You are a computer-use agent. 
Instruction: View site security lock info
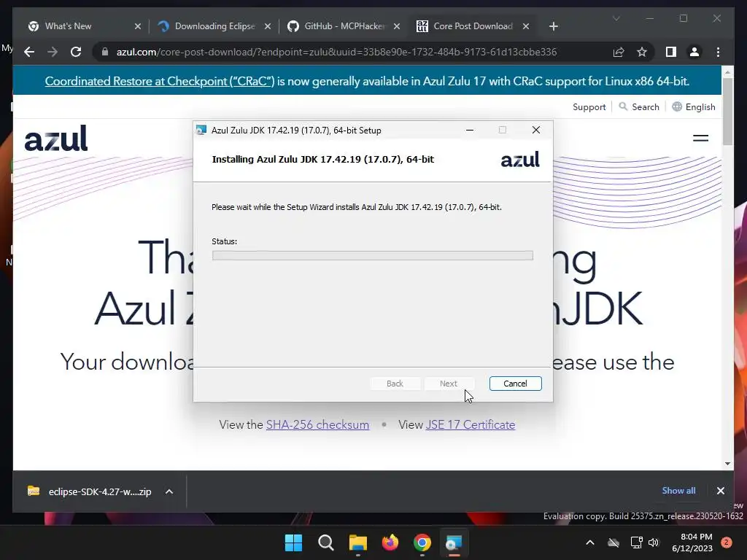(x=105, y=52)
